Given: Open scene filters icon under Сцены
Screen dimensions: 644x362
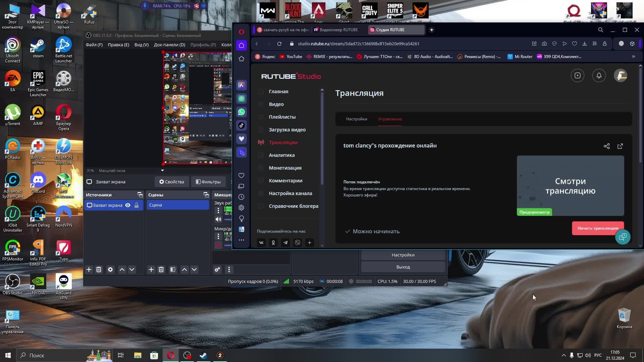Looking at the screenshot, I should click(x=173, y=269).
